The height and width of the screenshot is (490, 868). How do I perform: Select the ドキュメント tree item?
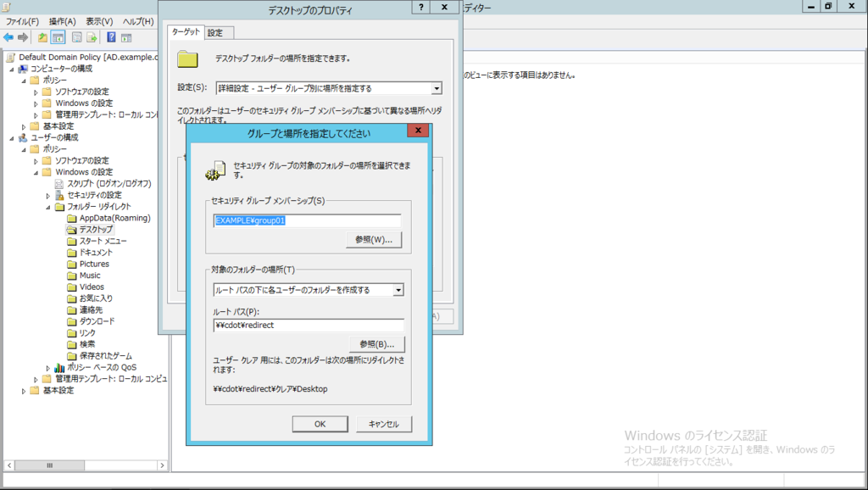[x=96, y=253]
